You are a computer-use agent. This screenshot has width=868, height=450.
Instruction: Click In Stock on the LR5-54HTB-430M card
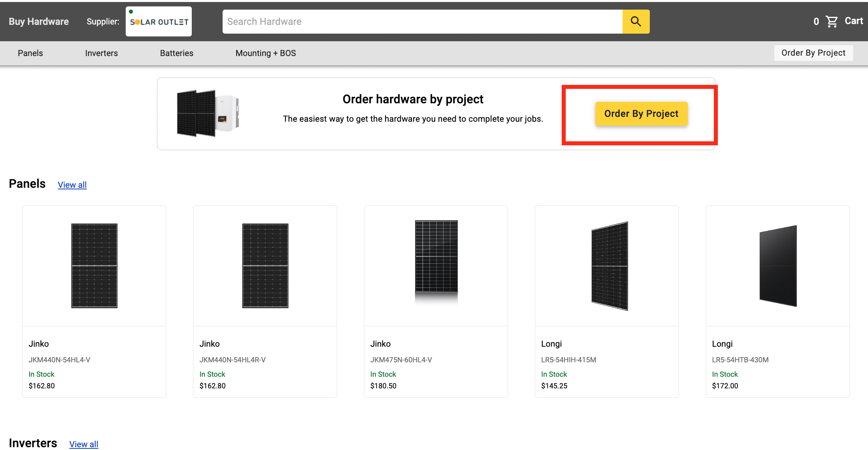click(725, 374)
